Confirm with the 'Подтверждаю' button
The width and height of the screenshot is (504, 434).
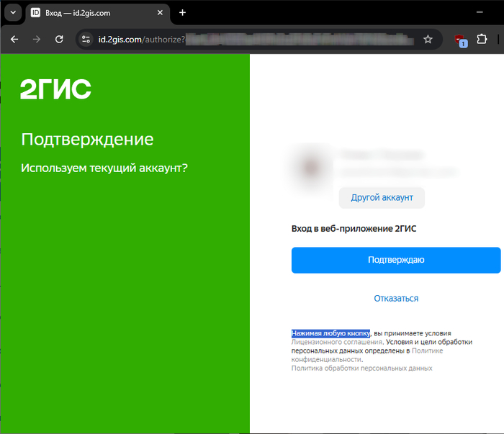click(396, 260)
